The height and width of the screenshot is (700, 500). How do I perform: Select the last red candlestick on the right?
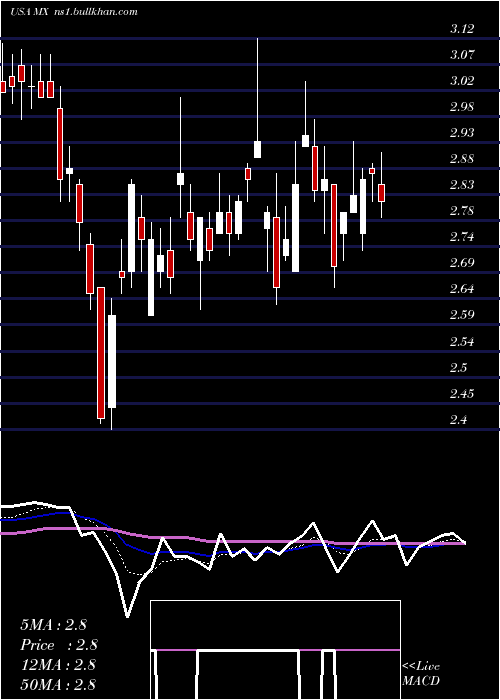(x=382, y=193)
